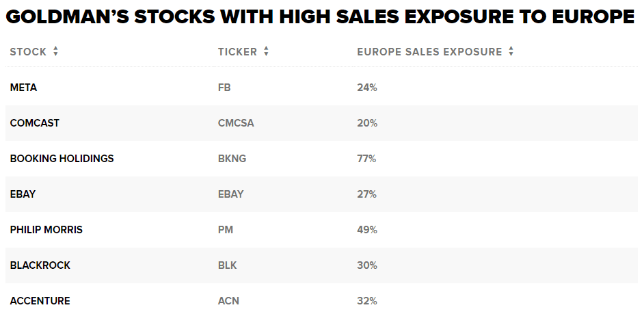Select the Comcast stock name
Image resolution: width=644 pixels, height=314 pixels.
click(x=35, y=123)
